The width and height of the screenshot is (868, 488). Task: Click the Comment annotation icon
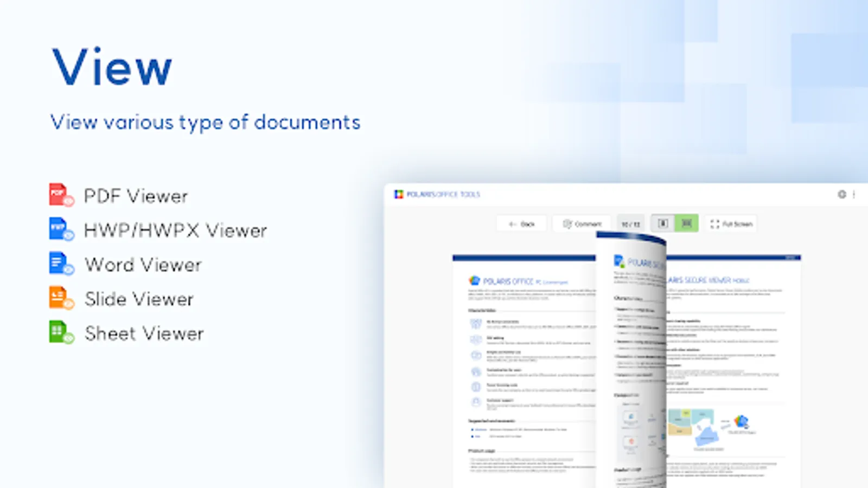click(x=569, y=223)
